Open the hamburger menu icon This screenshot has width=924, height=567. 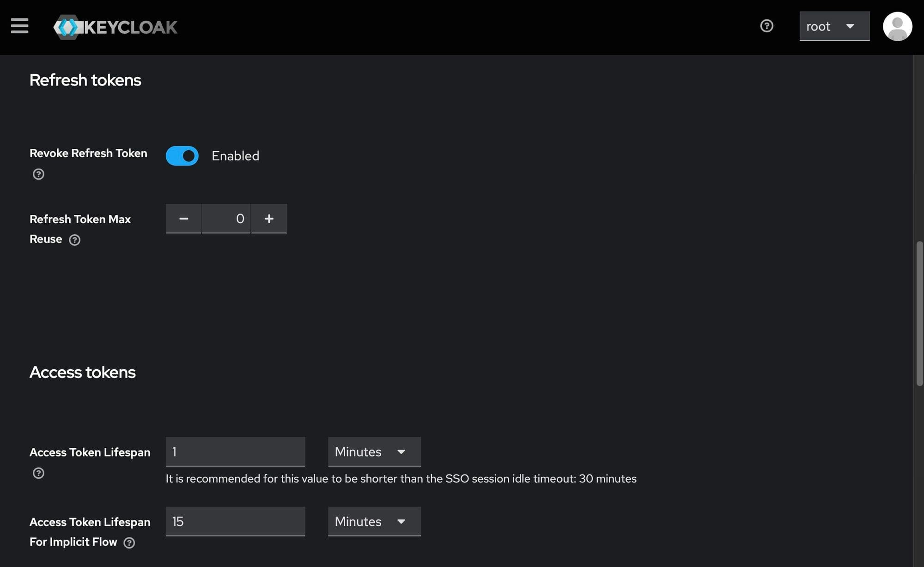pos(18,26)
